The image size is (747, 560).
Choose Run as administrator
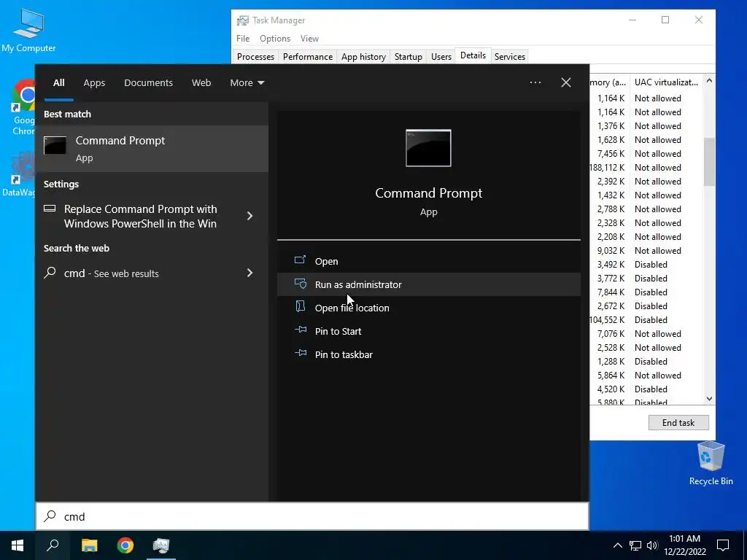click(429, 284)
